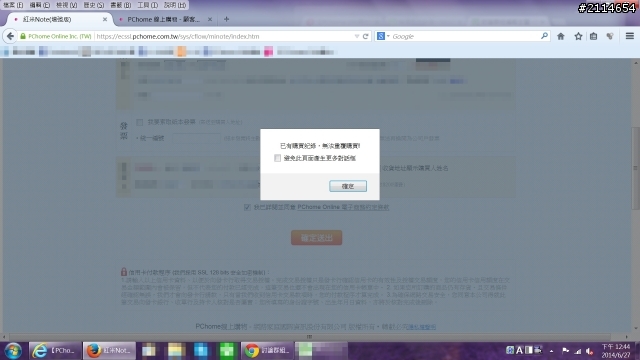Focus the Google search field
The height and width of the screenshot is (360, 640).
(x=465, y=36)
